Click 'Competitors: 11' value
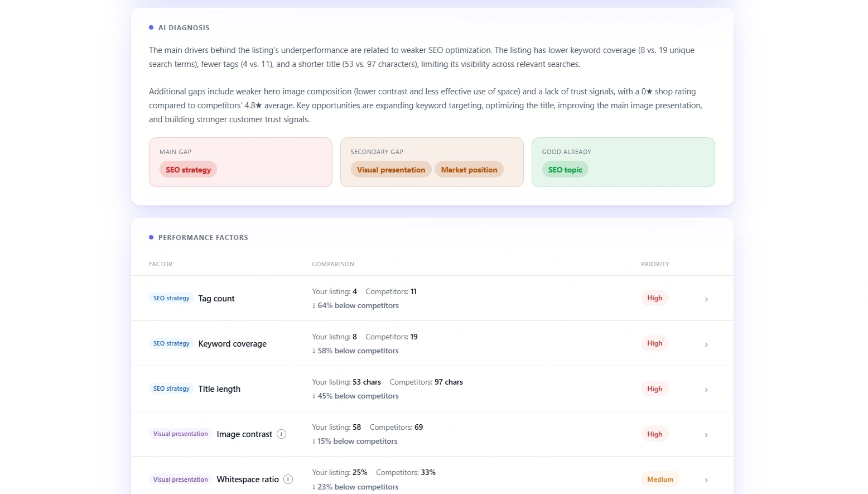 [x=391, y=291]
